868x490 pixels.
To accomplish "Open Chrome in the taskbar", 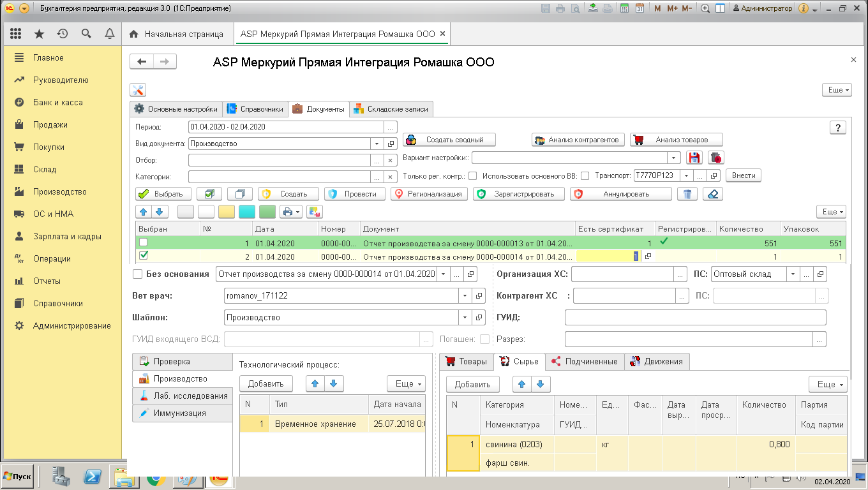I will point(155,477).
